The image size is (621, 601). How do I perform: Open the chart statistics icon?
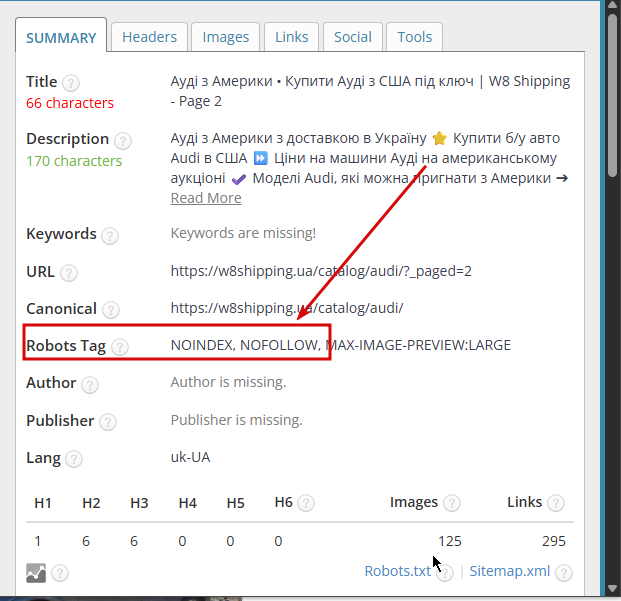[36, 573]
